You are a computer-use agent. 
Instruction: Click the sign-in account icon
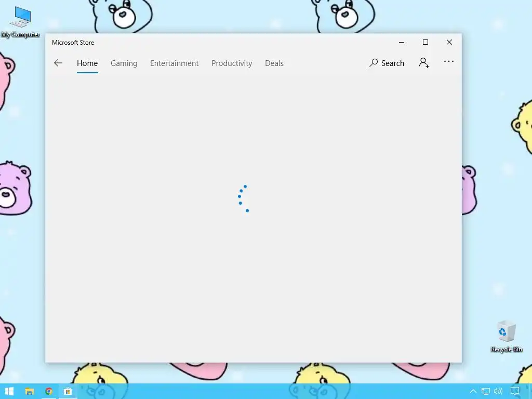pos(424,63)
